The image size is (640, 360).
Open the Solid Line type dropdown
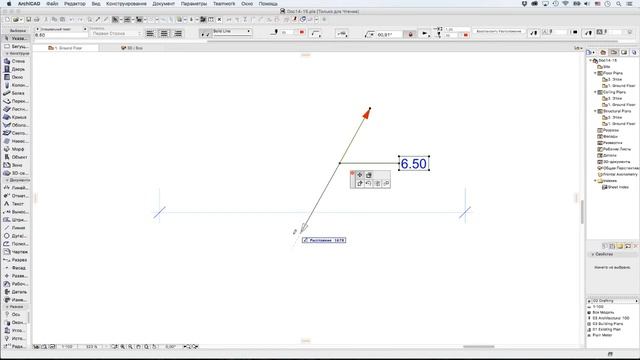pos(232,31)
